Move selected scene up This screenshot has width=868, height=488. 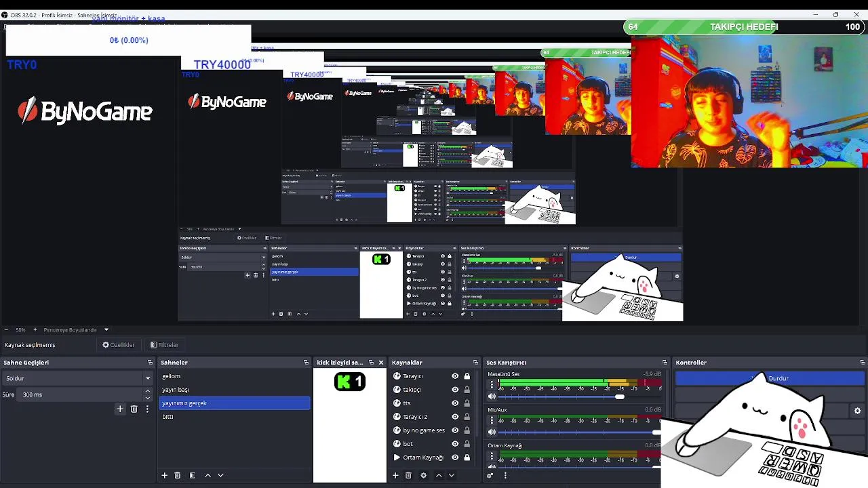(208, 475)
